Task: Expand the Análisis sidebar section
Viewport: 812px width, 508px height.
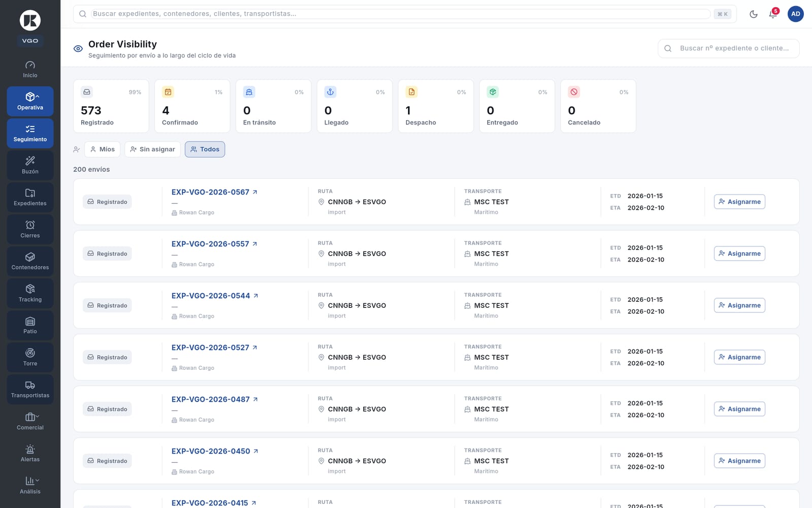Action: pos(30,486)
